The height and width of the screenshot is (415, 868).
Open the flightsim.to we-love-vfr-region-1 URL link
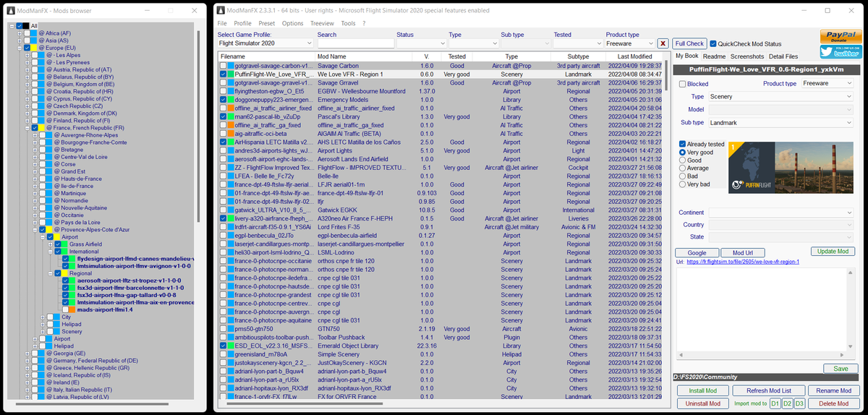(743, 262)
